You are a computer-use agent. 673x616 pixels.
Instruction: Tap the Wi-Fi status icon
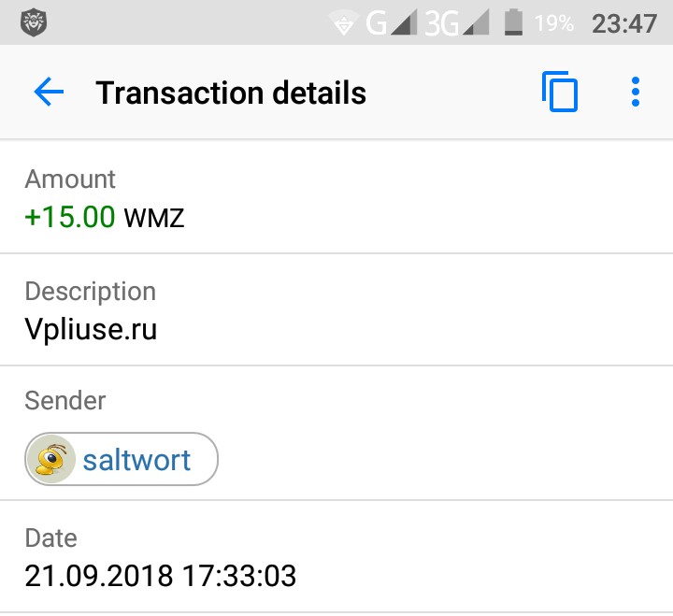[x=343, y=22]
